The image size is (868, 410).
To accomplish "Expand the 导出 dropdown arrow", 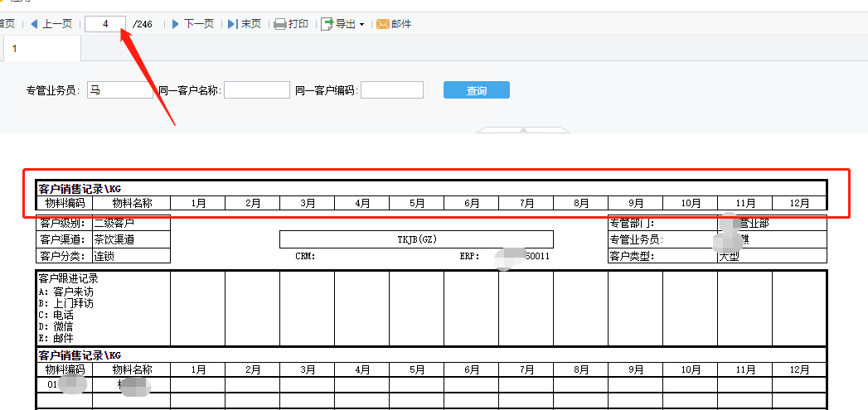I will point(361,25).
